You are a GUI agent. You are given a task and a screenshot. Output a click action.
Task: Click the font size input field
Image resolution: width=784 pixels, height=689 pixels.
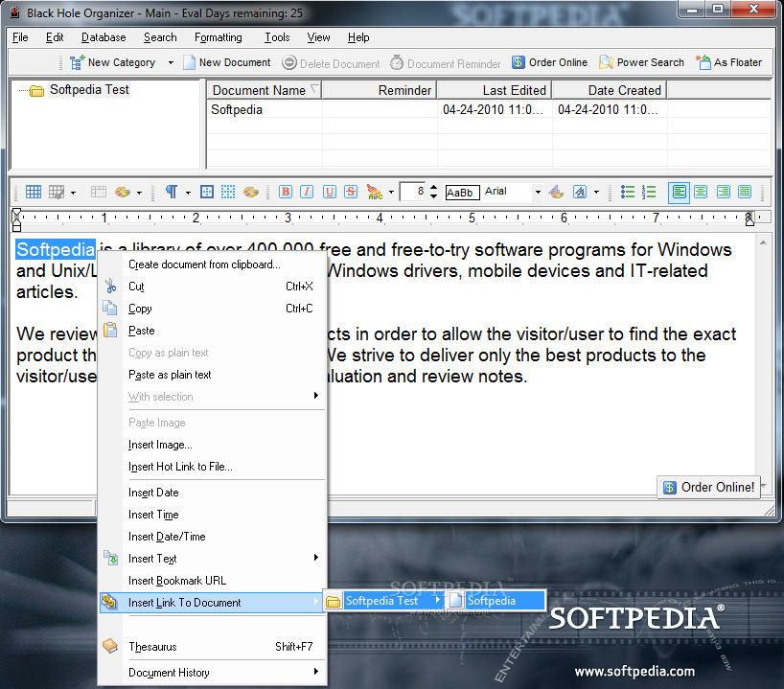click(x=413, y=192)
